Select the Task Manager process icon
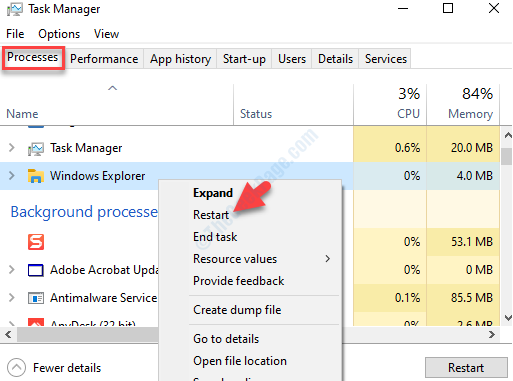The width and height of the screenshot is (513, 381). click(x=36, y=148)
